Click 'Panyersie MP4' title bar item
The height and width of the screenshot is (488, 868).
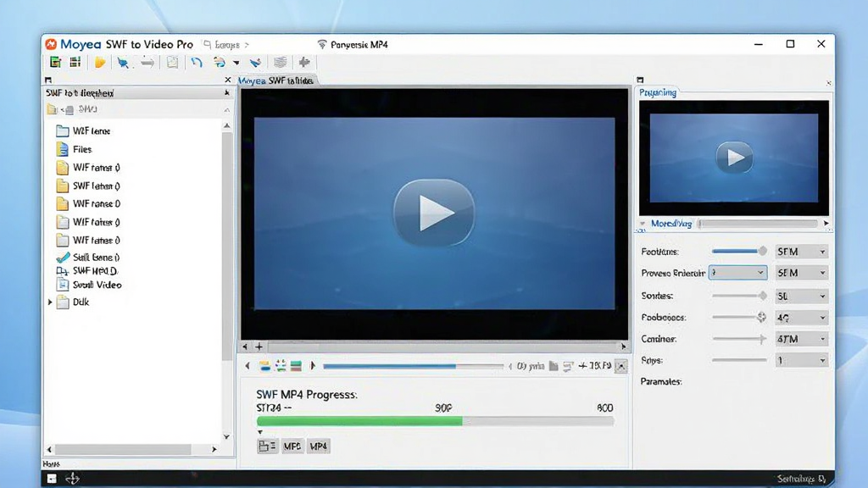353,45
